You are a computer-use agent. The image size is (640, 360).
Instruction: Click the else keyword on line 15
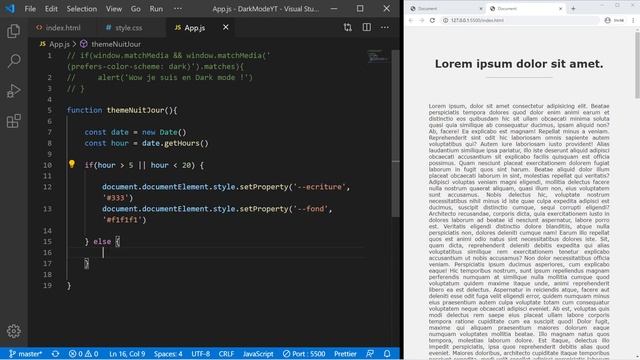tap(102, 242)
